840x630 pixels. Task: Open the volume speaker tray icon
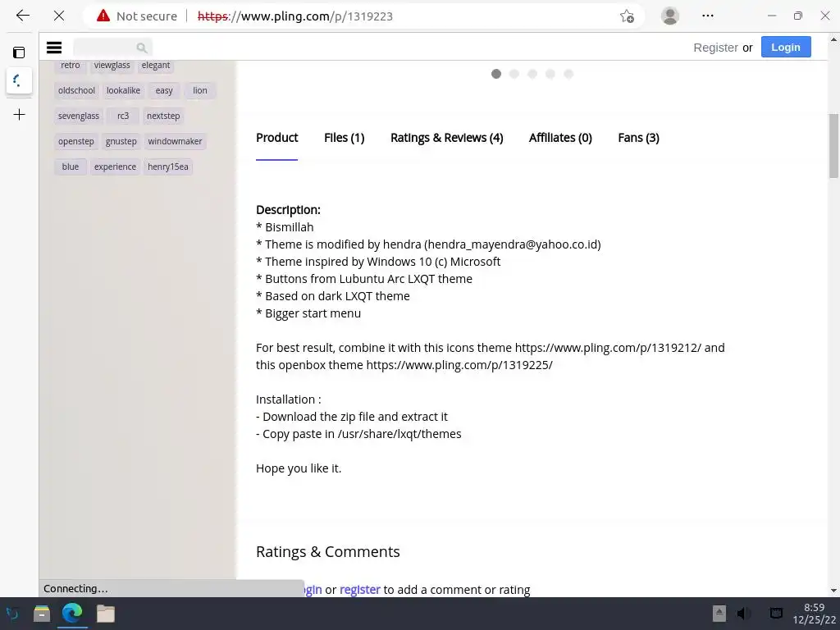click(743, 614)
